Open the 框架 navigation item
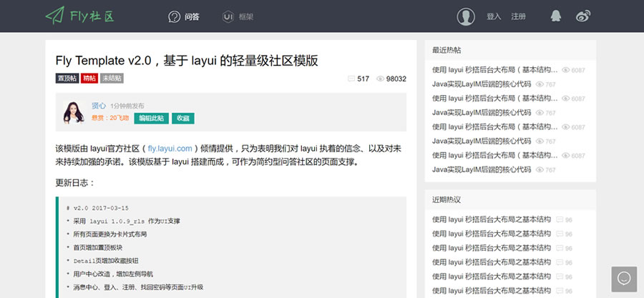Image resolution: width=644 pixels, height=298 pixels. point(246,16)
